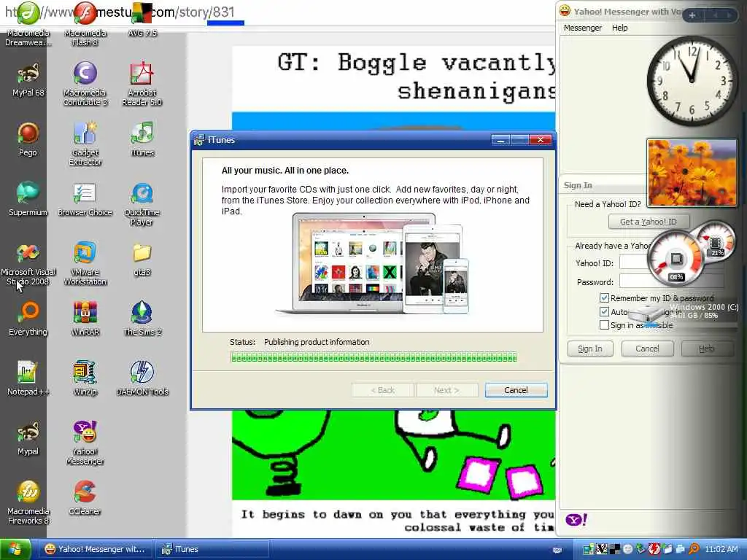Toggle the Automatically sign in checkbox
The width and height of the screenshot is (747, 560).
point(604,312)
